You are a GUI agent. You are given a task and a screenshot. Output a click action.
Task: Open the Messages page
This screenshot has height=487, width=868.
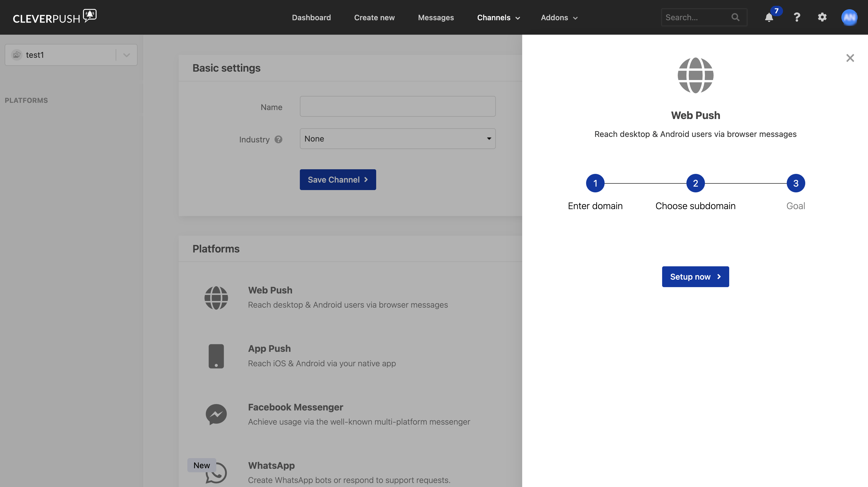tap(436, 18)
